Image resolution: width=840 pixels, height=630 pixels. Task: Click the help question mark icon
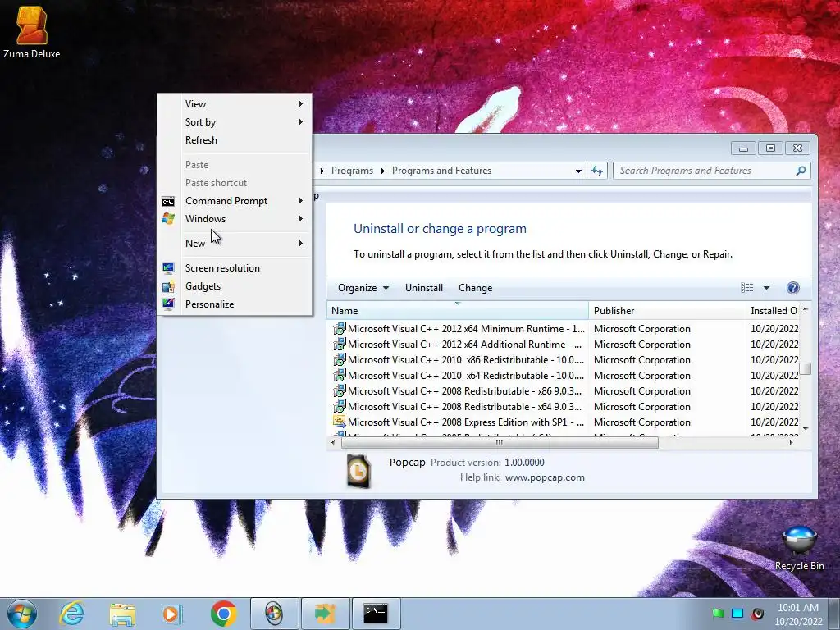tap(793, 288)
